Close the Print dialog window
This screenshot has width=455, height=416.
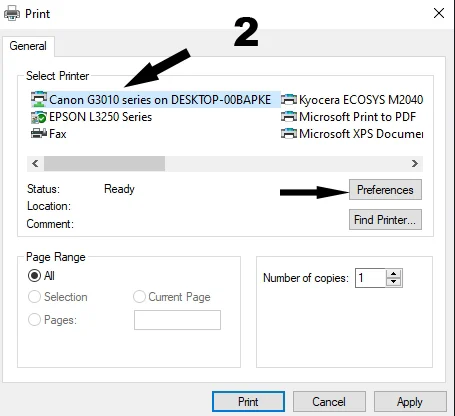coord(439,13)
